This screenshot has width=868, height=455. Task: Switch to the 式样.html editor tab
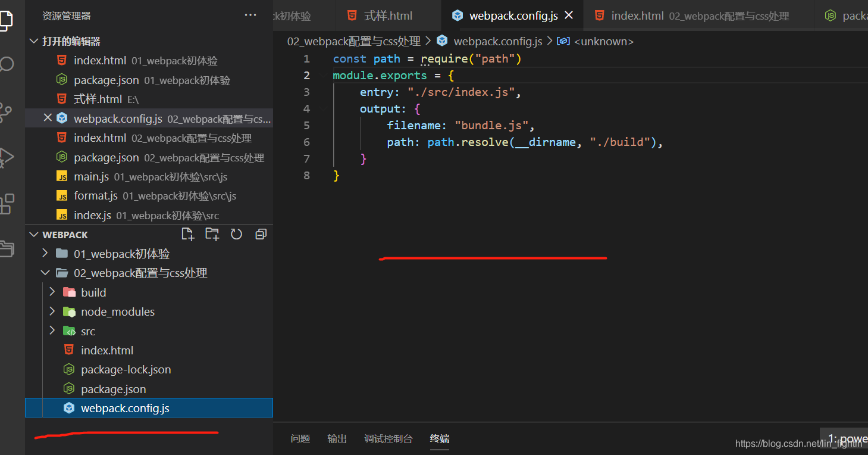[x=388, y=15]
